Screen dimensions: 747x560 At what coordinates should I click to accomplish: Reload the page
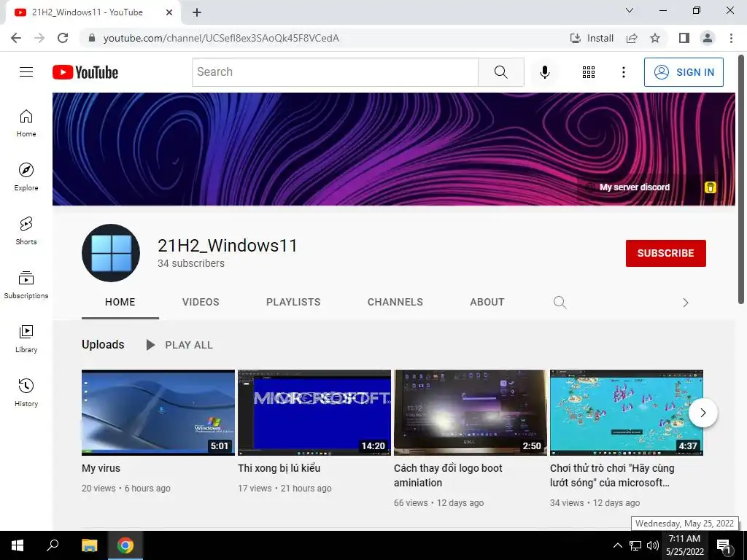point(63,38)
